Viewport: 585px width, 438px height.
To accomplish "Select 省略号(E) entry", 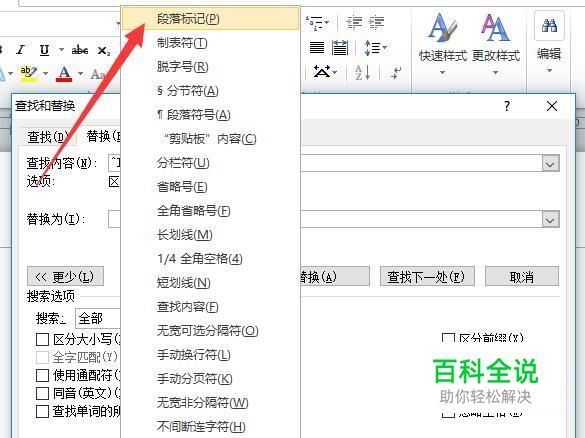I will [x=211, y=187].
